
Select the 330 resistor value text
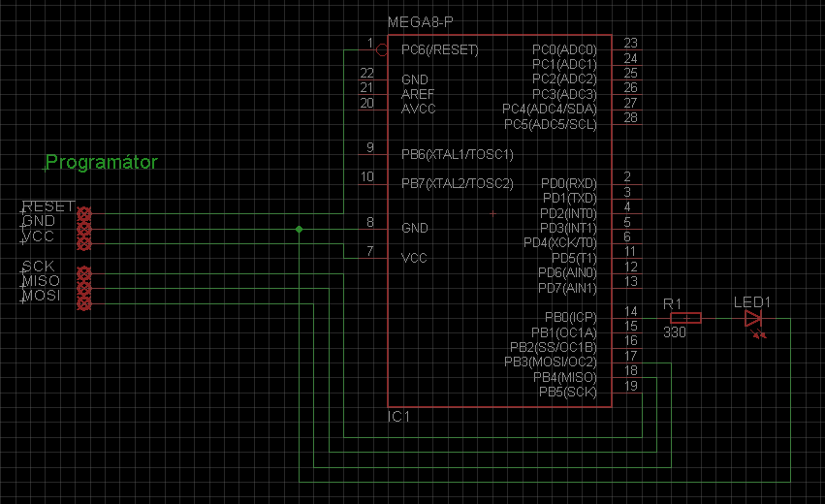point(676,332)
